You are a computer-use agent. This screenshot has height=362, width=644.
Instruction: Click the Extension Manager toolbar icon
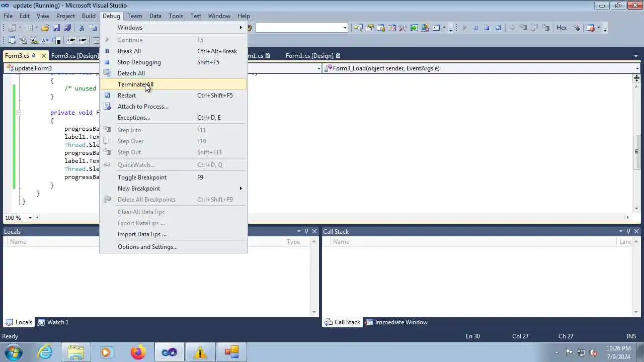[x=425, y=28]
